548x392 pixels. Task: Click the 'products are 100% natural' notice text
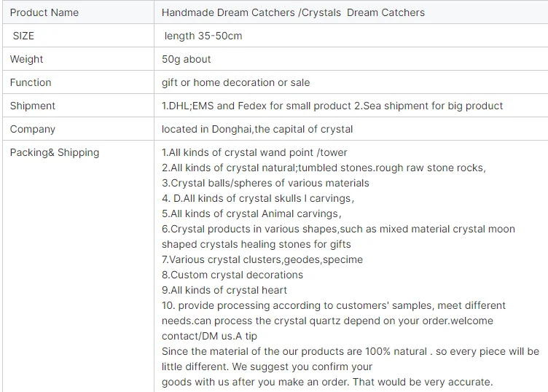(x=350, y=351)
